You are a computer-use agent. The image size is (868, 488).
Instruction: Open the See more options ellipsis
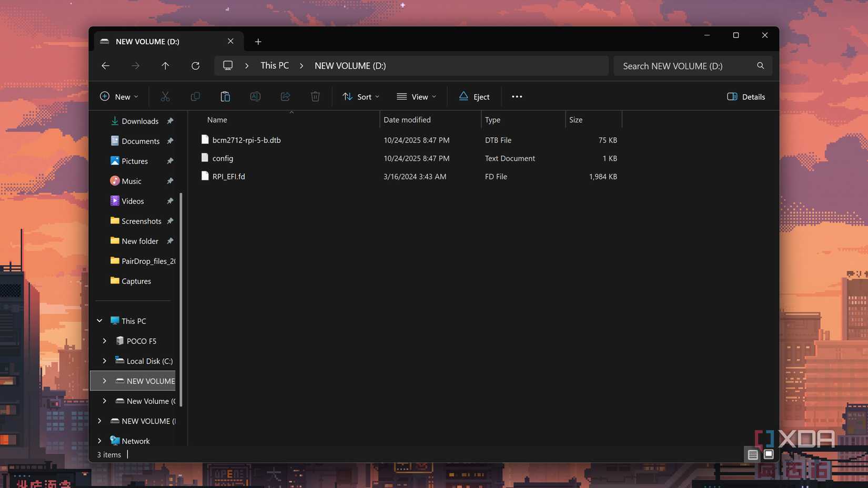click(x=517, y=97)
